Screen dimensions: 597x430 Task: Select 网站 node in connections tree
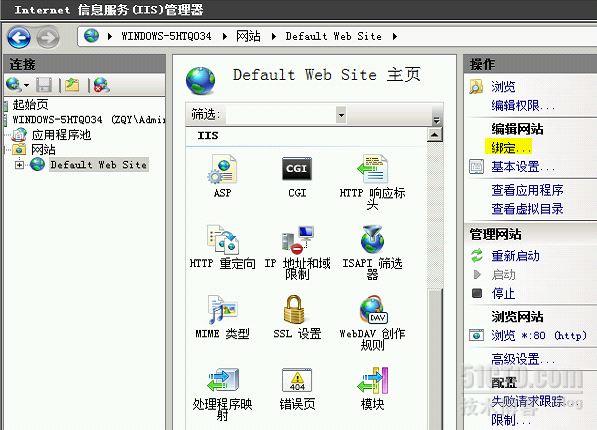(x=43, y=150)
